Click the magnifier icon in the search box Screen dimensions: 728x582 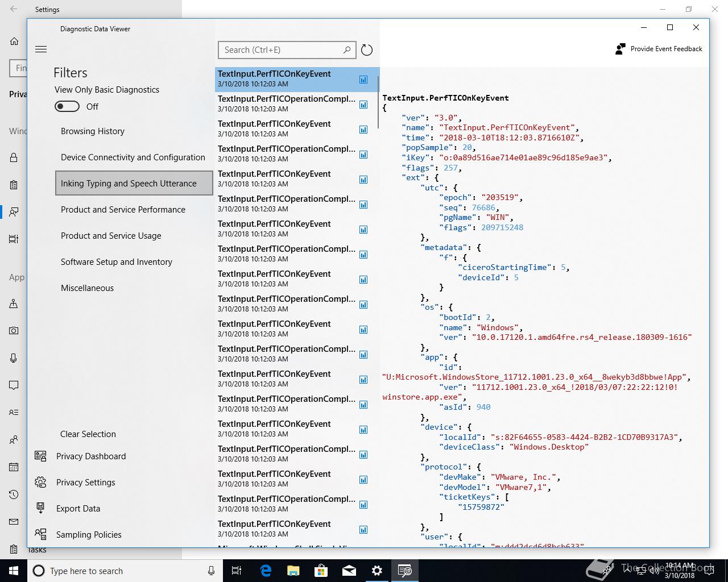click(x=347, y=50)
